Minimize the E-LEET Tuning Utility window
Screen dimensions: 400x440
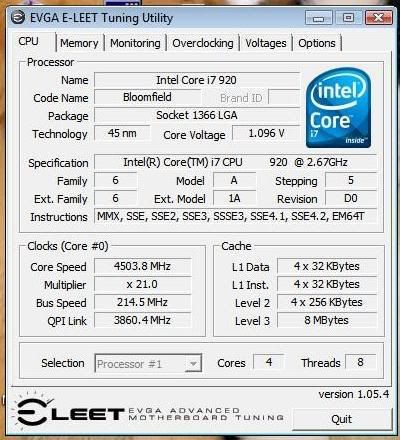[318, 18]
